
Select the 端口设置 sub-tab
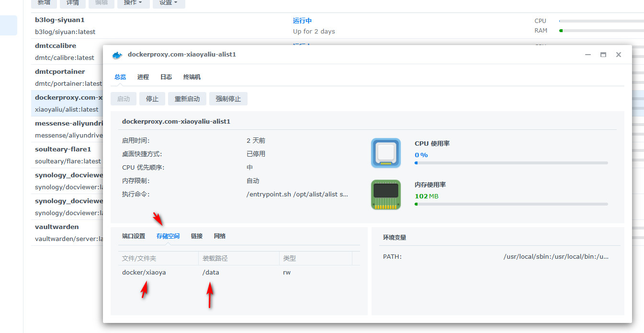[x=134, y=236]
